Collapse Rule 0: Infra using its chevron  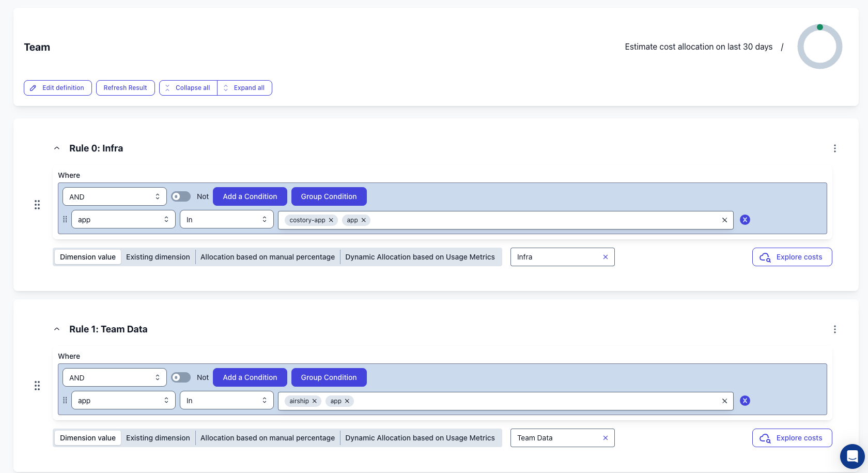click(x=57, y=148)
